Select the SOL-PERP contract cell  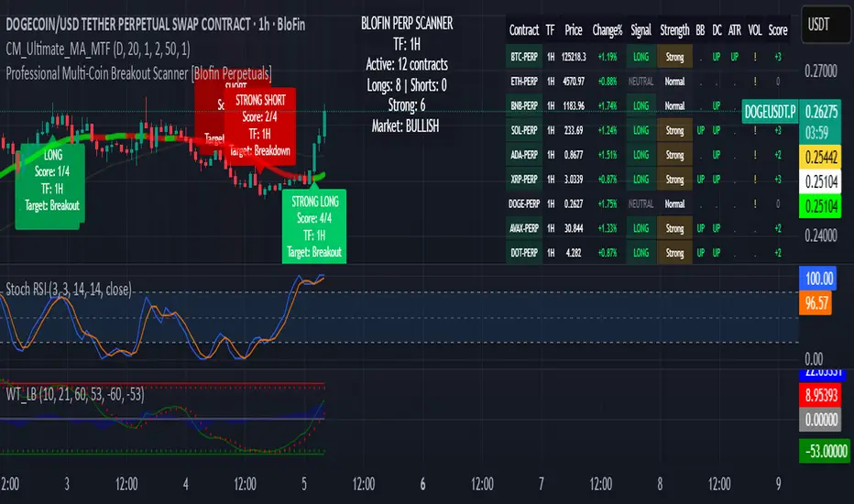pyautogui.click(x=524, y=130)
